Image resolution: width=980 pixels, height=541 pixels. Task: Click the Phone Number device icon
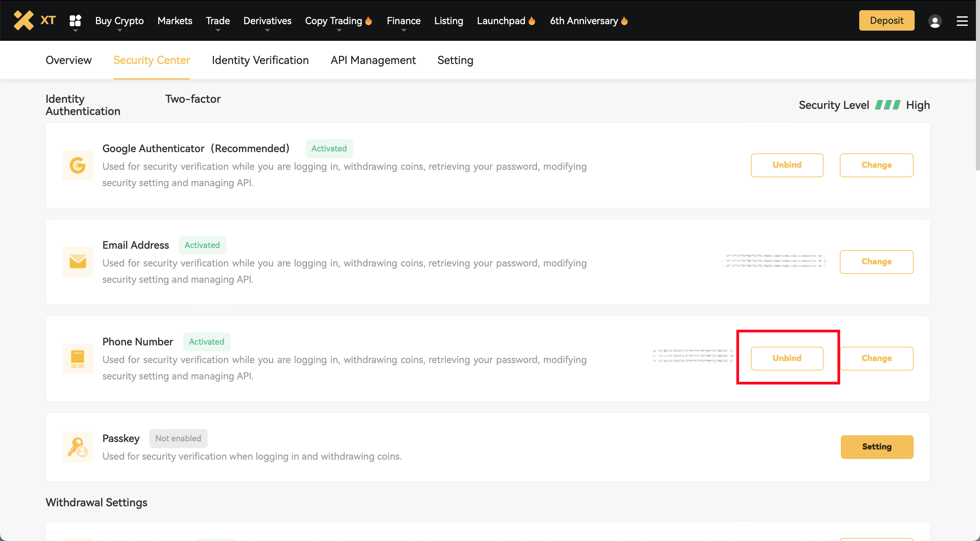[x=78, y=358]
